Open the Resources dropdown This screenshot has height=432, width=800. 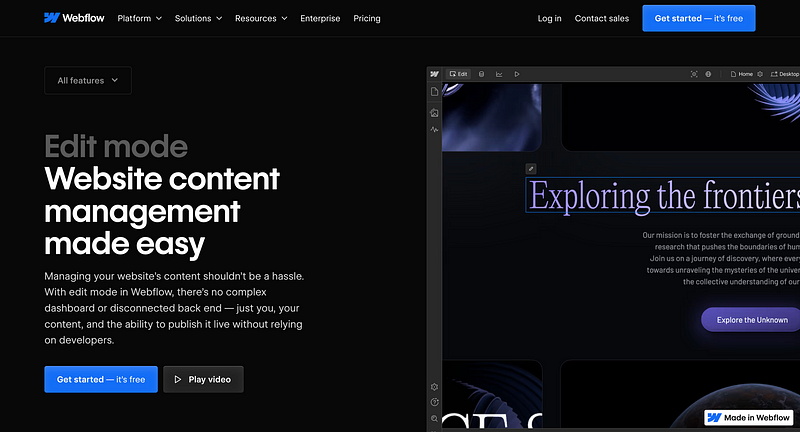pyautogui.click(x=261, y=18)
